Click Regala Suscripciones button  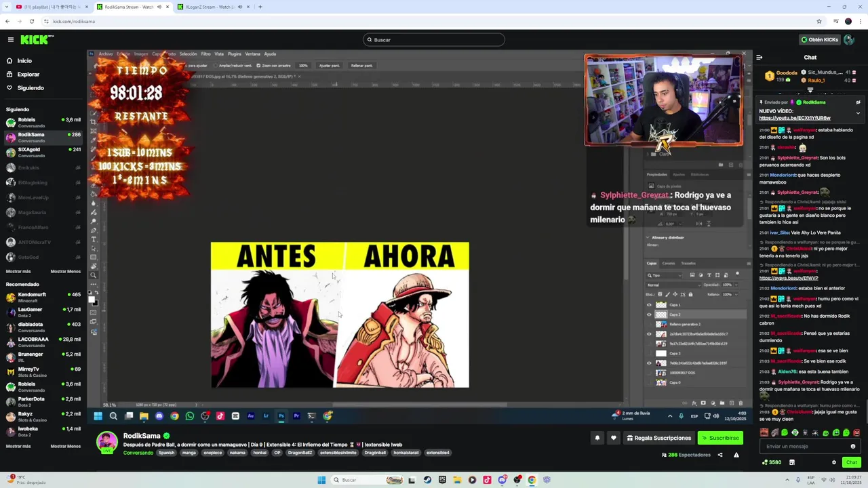point(658,438)
